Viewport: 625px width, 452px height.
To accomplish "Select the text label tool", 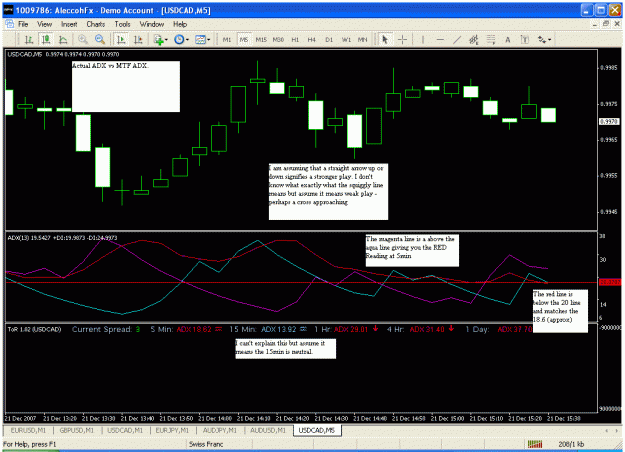I will tap(525, 39).
